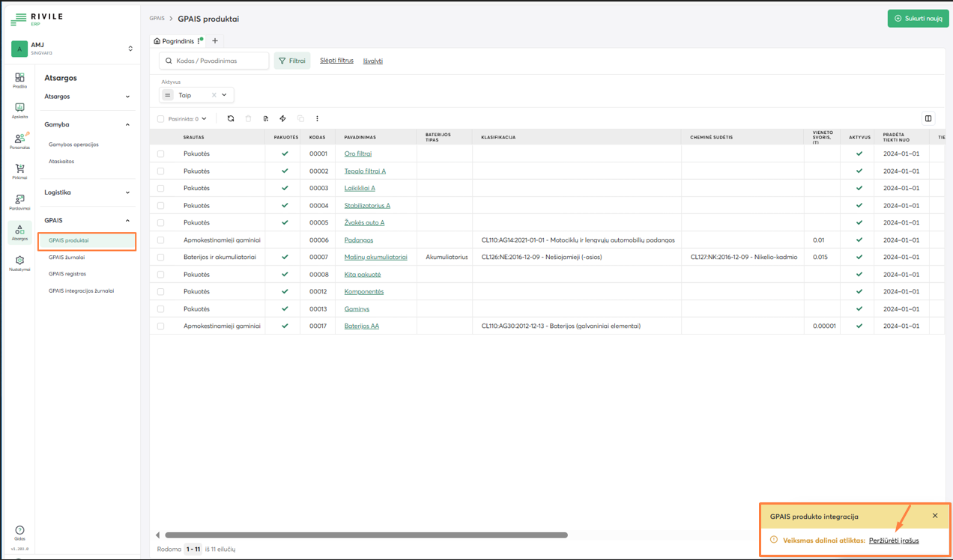The width and height of the screenshot is (953, 560).
Task: Click the Peržiūrėti įrašus link in notification
Action: point(894,541)
